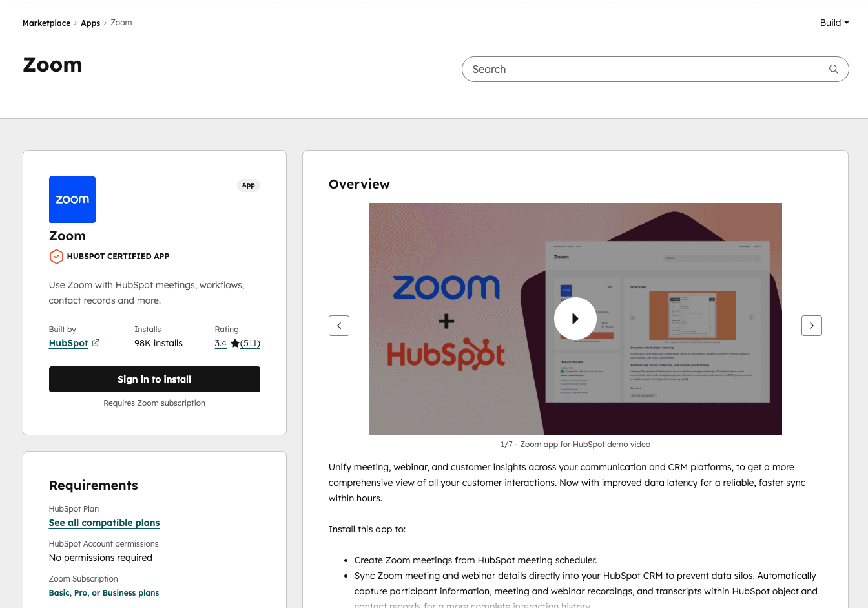Navigate to Marketplace in the breadcrumb
The width and height of the screenshot is (868, 608).
click(x=46, y=23)
